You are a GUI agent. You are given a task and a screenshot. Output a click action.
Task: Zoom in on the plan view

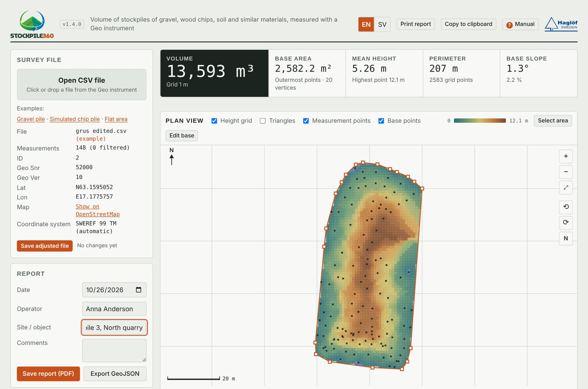click(566, 156)
